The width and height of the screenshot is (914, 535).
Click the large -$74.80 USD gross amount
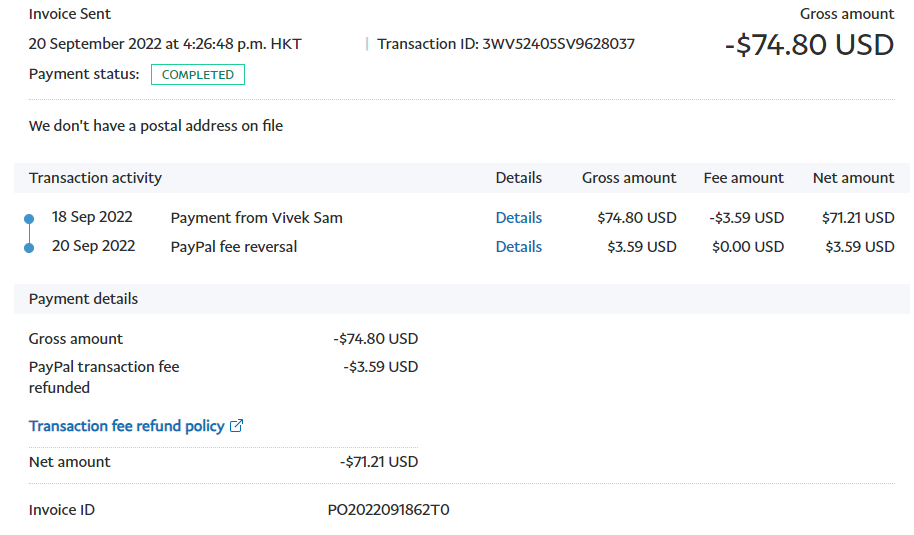pyautogui.click(x=808, y=45)
